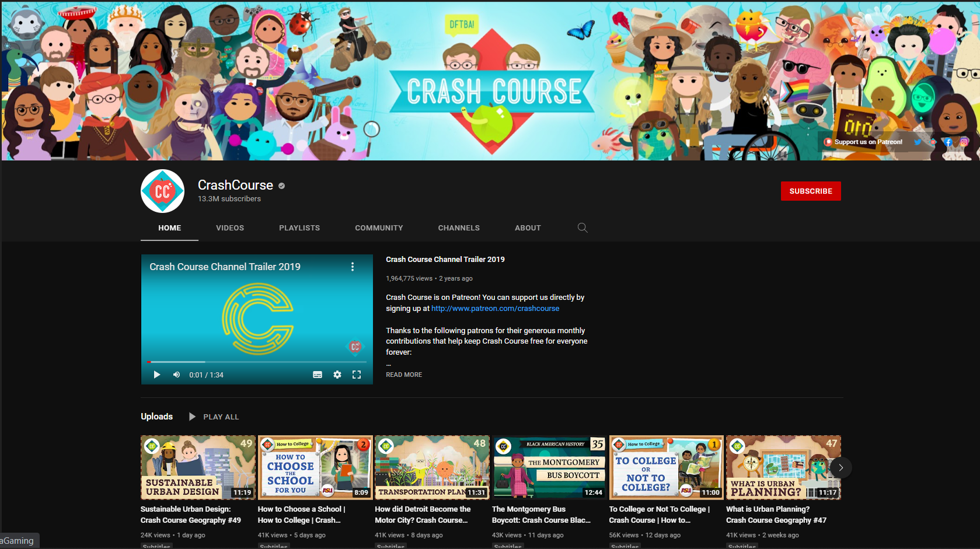Open Crash Course Channel Trailer 2019 title link
Screen dimensions: 980x549
click(x=445, y=260)
